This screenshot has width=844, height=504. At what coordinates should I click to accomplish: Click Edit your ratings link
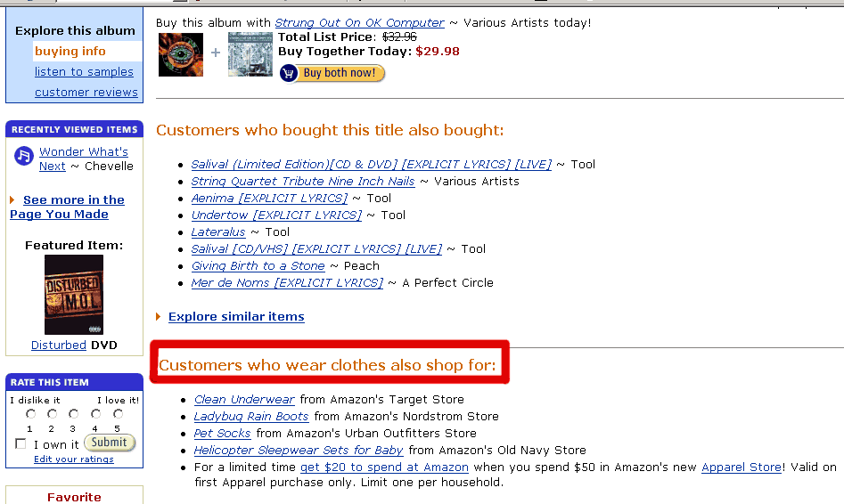(x=74, y=459)
